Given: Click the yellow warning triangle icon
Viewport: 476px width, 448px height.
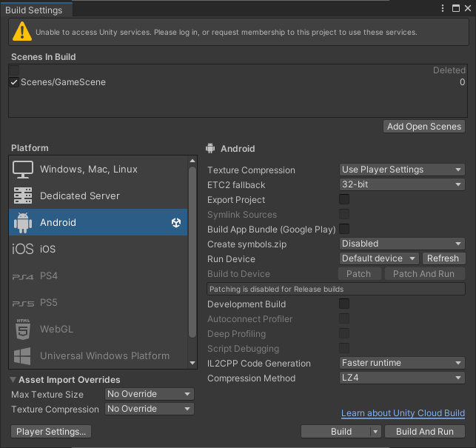Looking at the screenshot, I should pyautogui.click(x=22, y=31).
